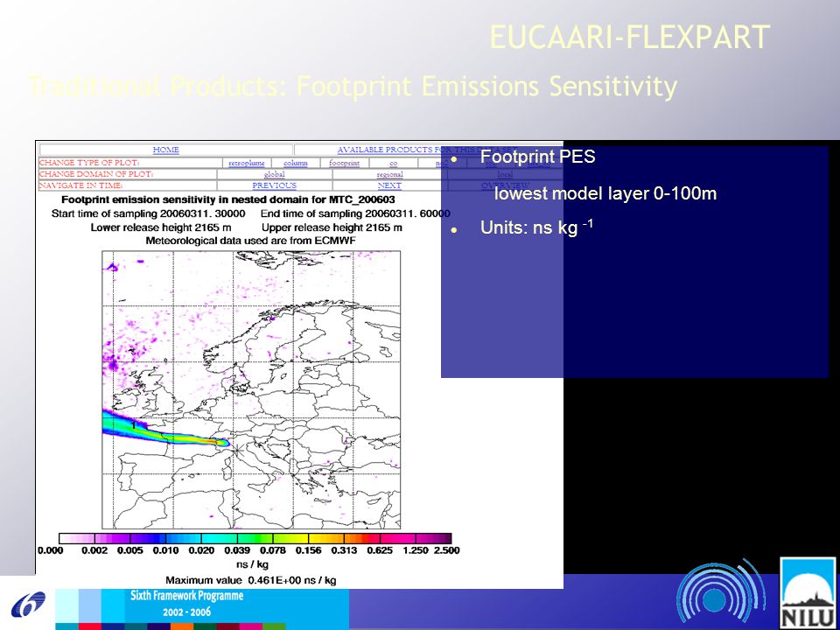Select the footprint plot type
The width and height of the screenshot is (840, 630).
[345, 163]
